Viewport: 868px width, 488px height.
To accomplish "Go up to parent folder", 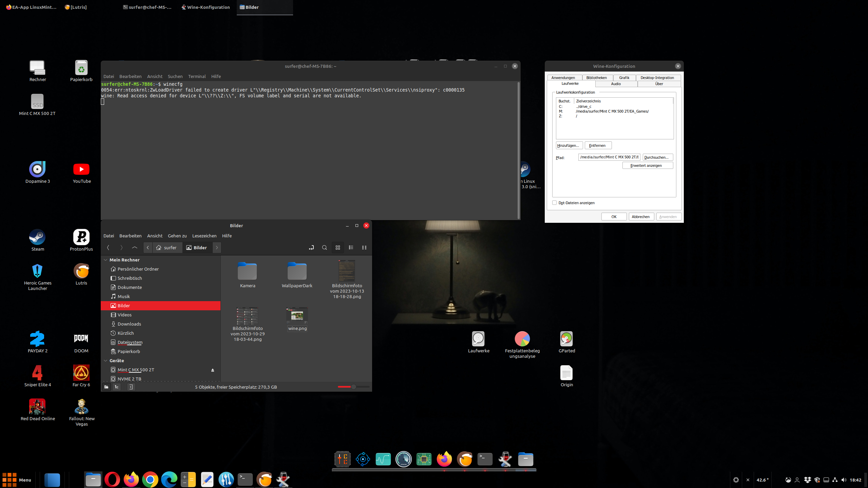I will [135, 248].
